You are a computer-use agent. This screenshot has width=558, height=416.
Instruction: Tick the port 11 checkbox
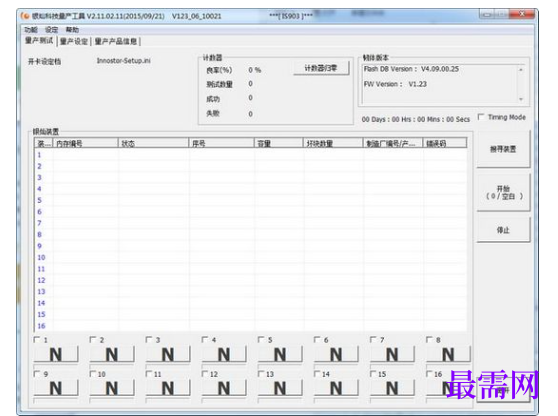pos(149,374)
